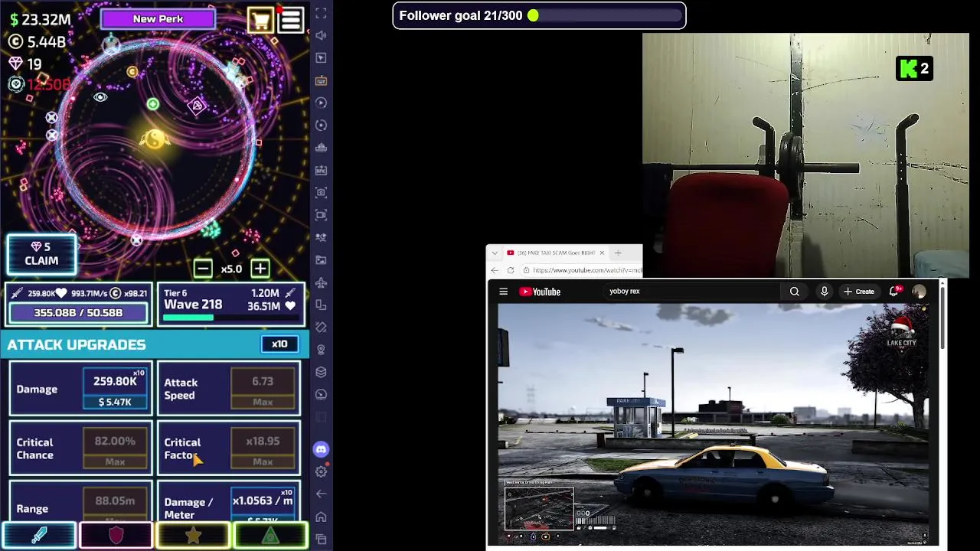
Task: Upgrade Damage for $5.47K
Action: 115,389
